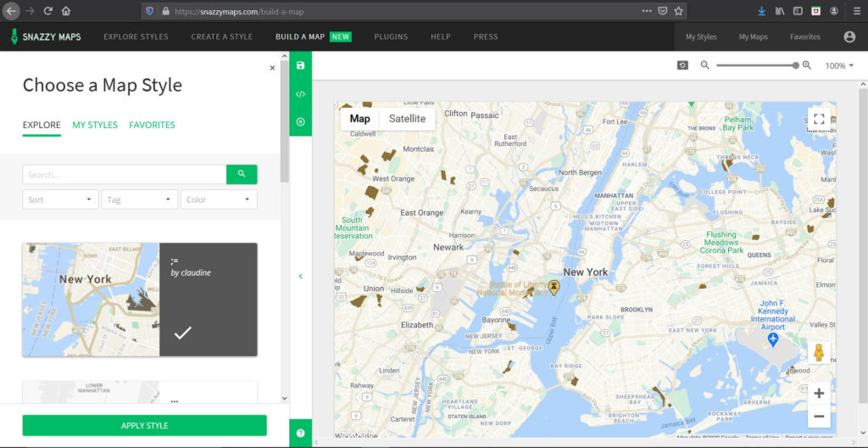Click the zoom in magnifier icon
This screenshot has height=448, width=868.
[807, 64]
